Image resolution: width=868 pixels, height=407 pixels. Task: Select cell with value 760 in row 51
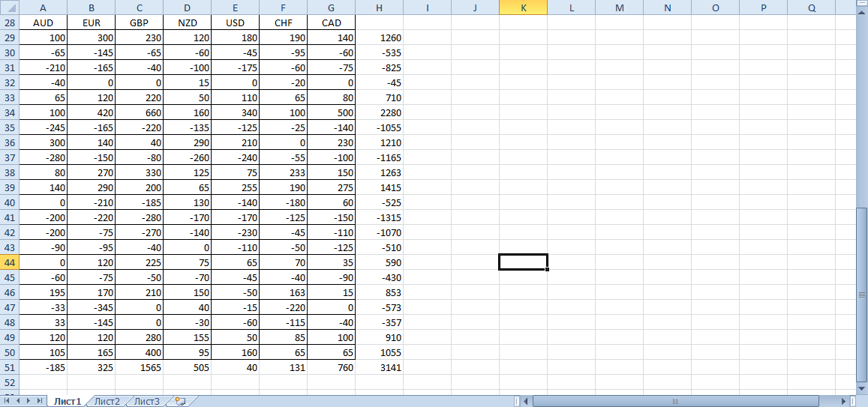click(331, 367)
